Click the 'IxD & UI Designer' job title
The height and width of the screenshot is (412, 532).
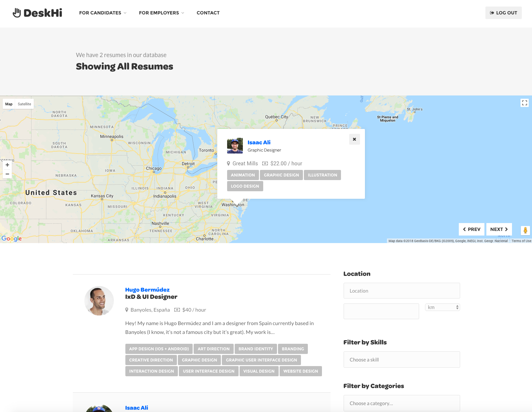(x=151, y=297)
